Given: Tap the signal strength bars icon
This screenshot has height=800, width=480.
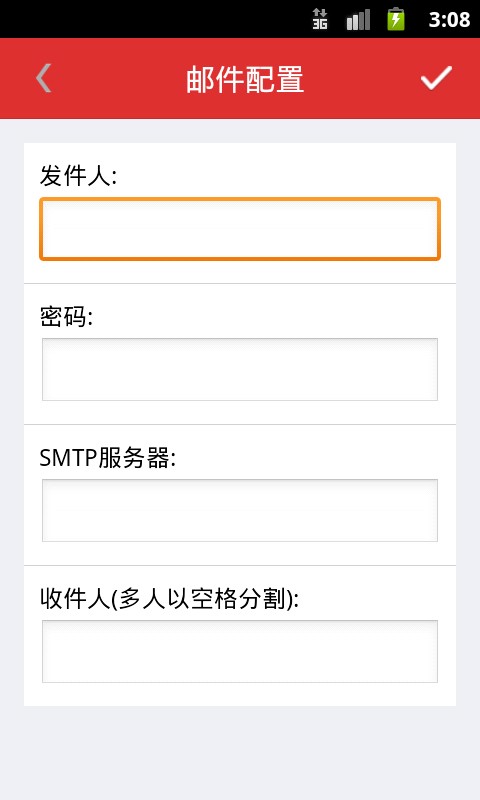Looking at the screenshot, I should coord(358,19).
